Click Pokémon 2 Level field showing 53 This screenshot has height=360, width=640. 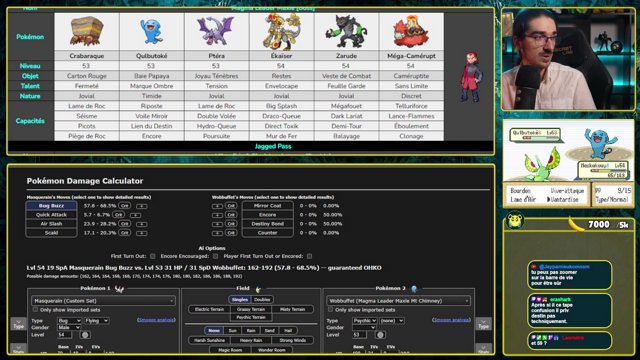coord(359,335)
